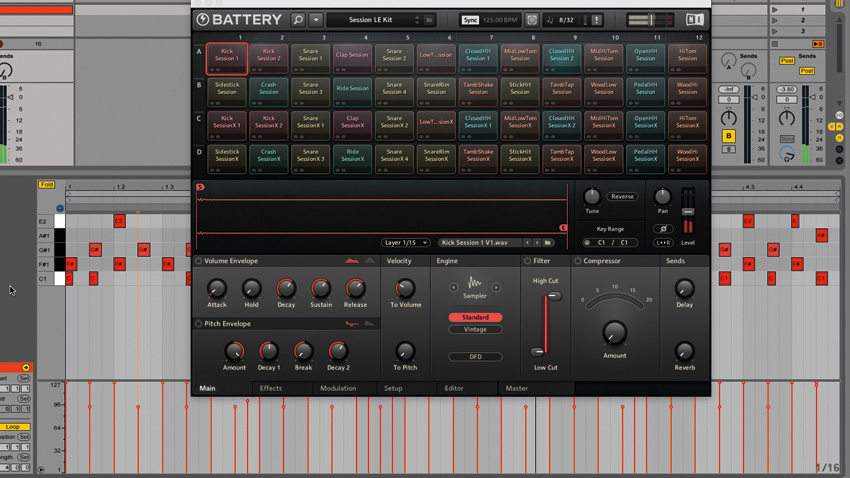Click the folder icon beside Session LE Kit

tap(429, 20)
